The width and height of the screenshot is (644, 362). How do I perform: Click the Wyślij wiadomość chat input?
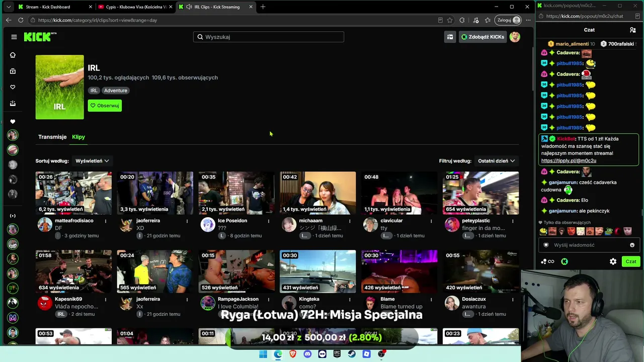coord(588,245)
